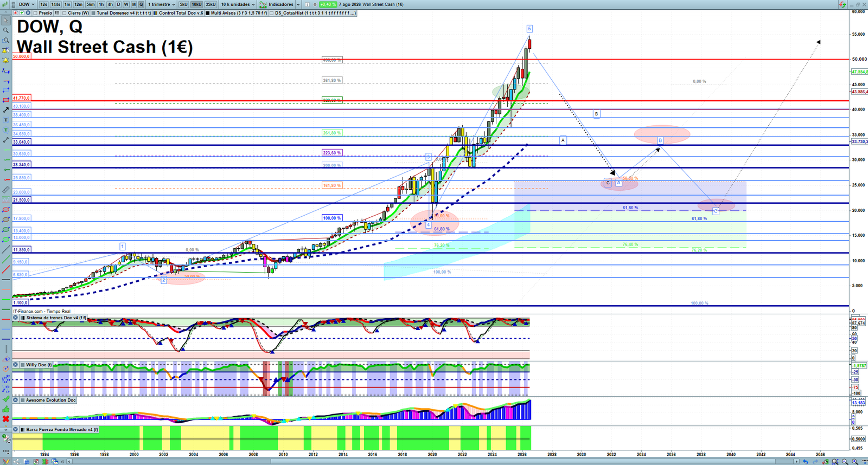Screen dimensions: 868x465
Task: Click the double-left chevrons in bottom bar
Action: tap(62, 462)
